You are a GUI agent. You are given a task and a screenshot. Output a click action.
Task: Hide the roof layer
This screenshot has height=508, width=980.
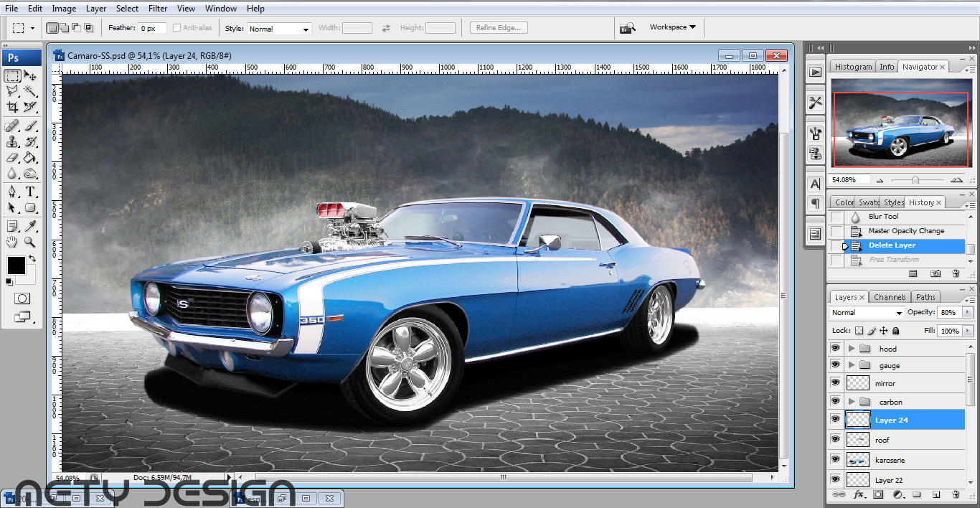tap(835, 439)
